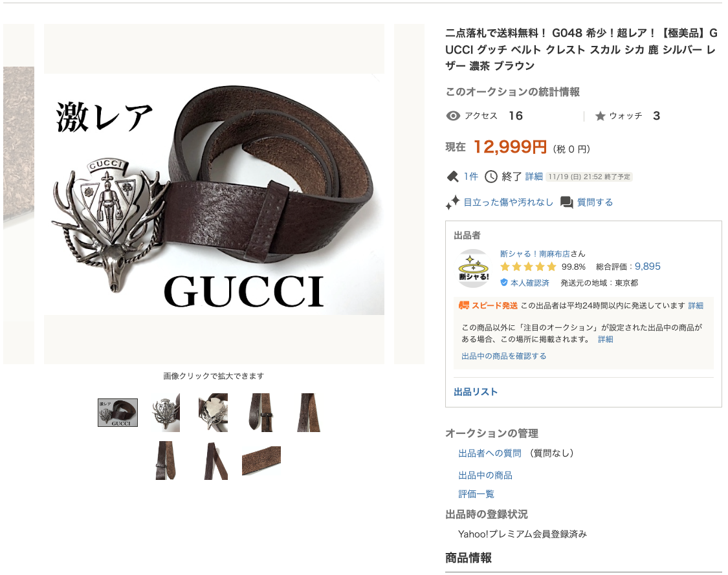Click the auction gavel bid icon
This screenshot has width=728, height=575.
click(x=452, y=177)
